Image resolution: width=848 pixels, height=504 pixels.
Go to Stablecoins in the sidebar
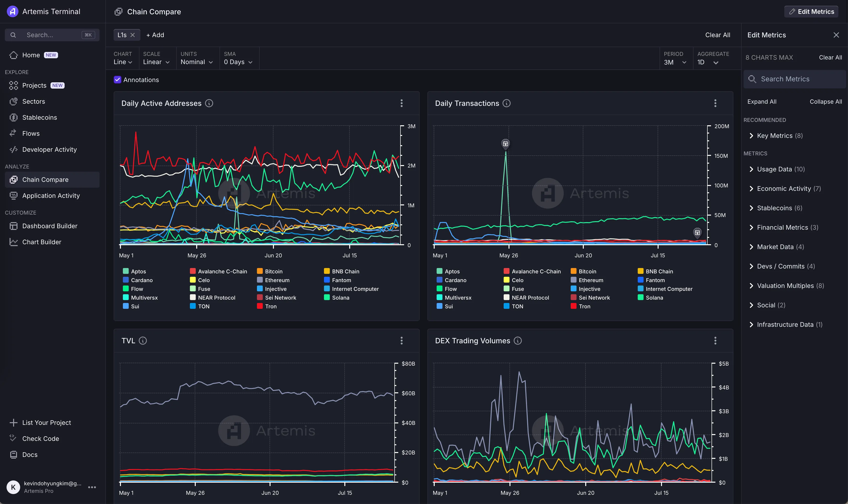(x=52, y=118)
